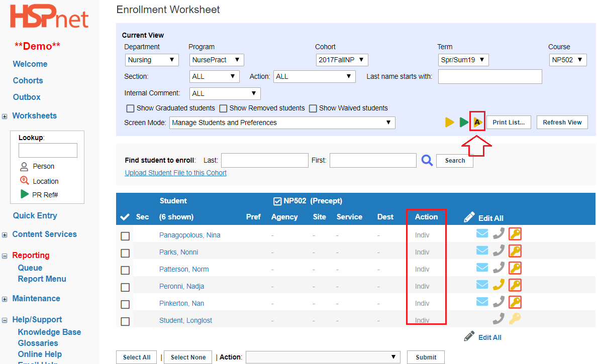Image resolution: width=597 pixels, height=364 pixels.
Task: Click in the Lookup input field
Action: pos(48,150)
